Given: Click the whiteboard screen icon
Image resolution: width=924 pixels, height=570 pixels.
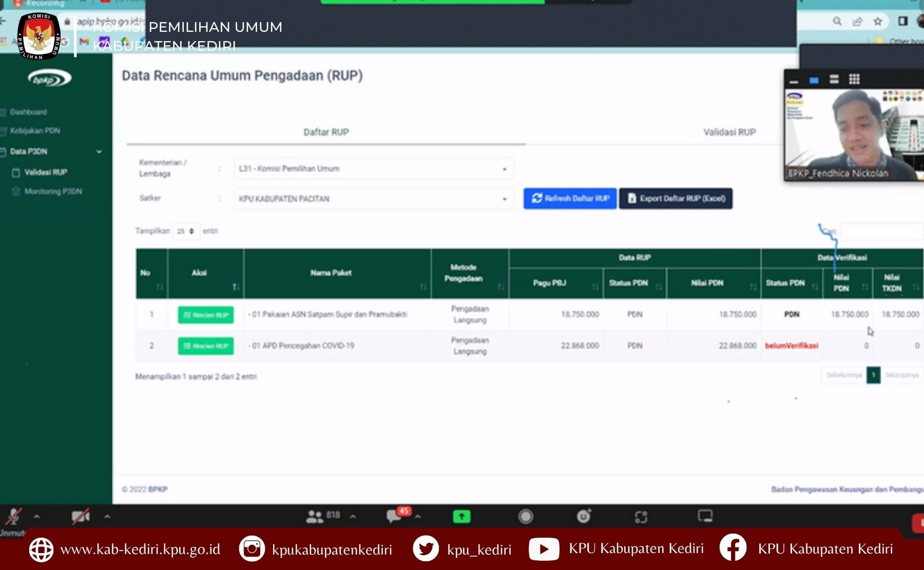Looking at the screenshot, I should point(705,516).
